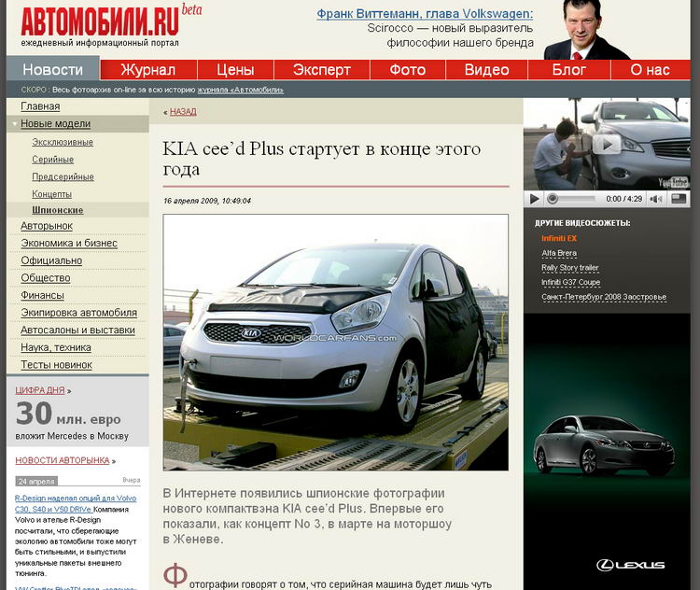700x590 pixels.
Task: Open the Блог tab
Action: (x=568, y=70)
